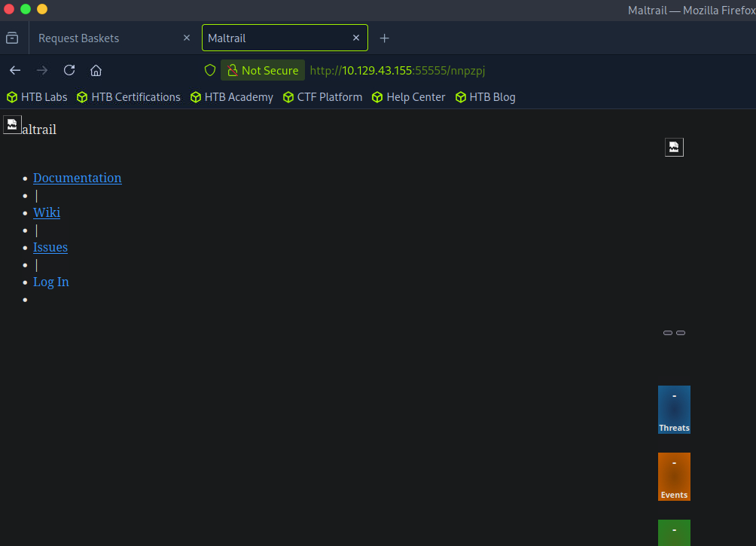The image size is (756, 546).
Task: Click the broken Maltrail logo image
Action: point(12,125)
